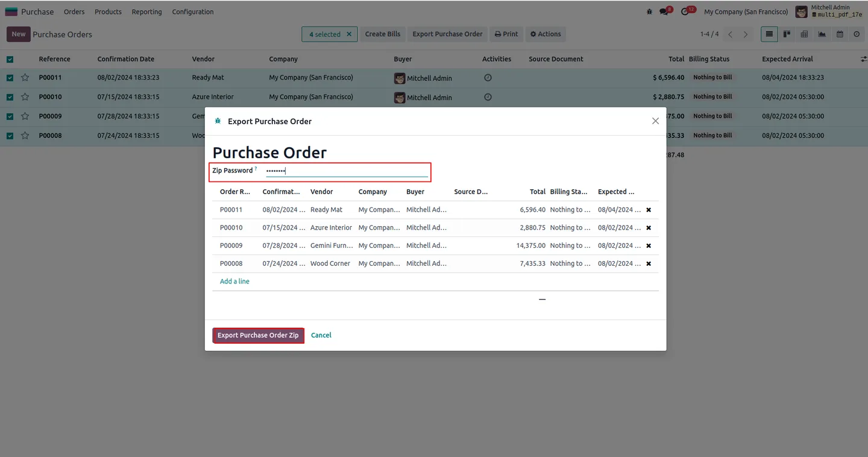Switch to calendar view
The height and width of the screenshot is (457, 868).
(x=839, y=34)
